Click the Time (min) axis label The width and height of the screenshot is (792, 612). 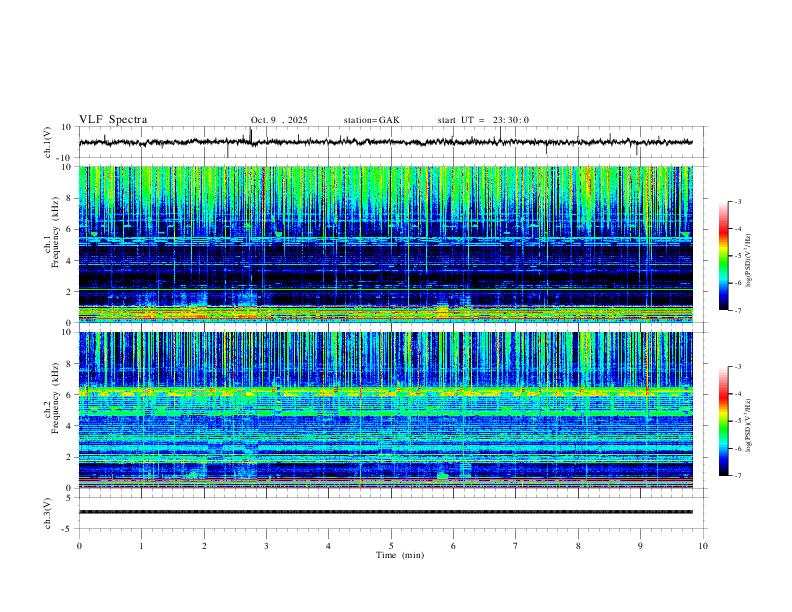[x=400, y=555]
